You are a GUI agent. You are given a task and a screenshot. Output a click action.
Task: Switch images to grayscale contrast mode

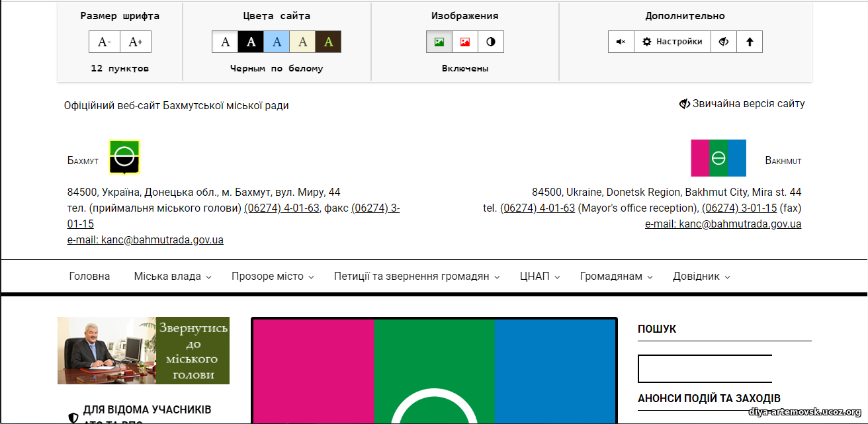(491, 42)
